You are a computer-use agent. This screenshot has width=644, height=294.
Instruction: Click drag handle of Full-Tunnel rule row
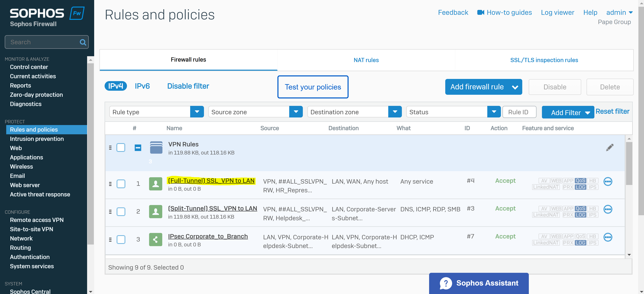pos(110,184)
